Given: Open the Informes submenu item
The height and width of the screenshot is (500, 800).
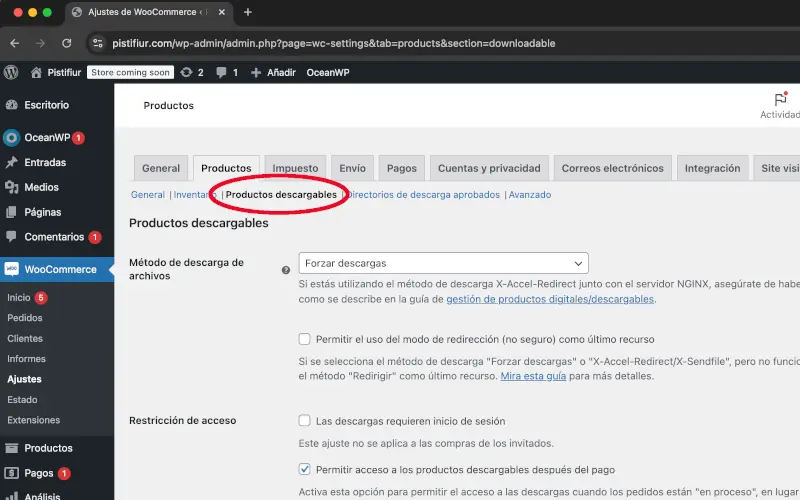Looking at the screenshot, I should click(x=26, y=359).
